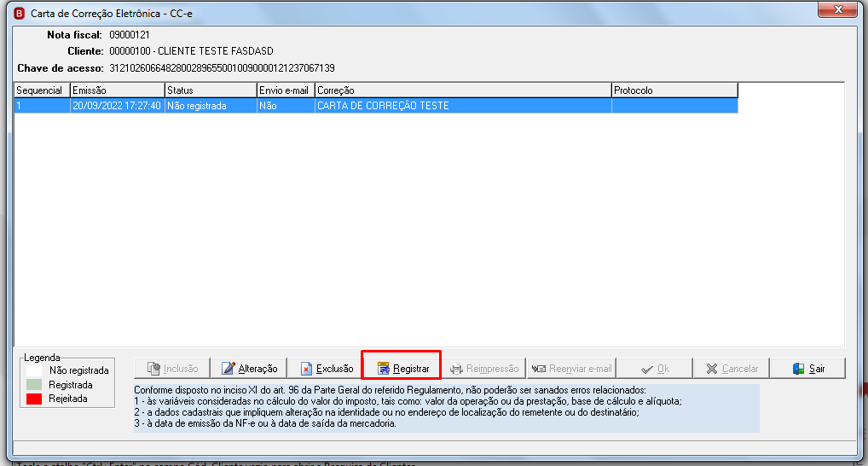Click the Sair door icon
Viewport: 868px width, 466px height.
[798, 369]
